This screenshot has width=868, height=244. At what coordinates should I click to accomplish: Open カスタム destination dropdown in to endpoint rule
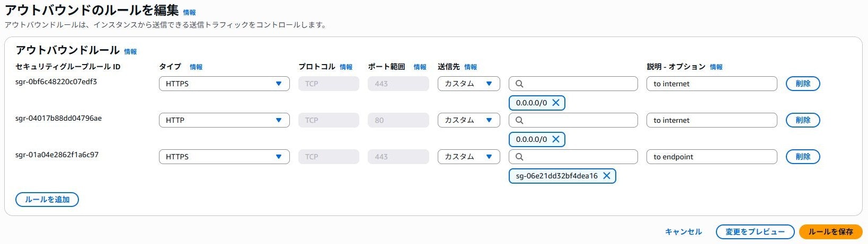click(x=468, y=157)
